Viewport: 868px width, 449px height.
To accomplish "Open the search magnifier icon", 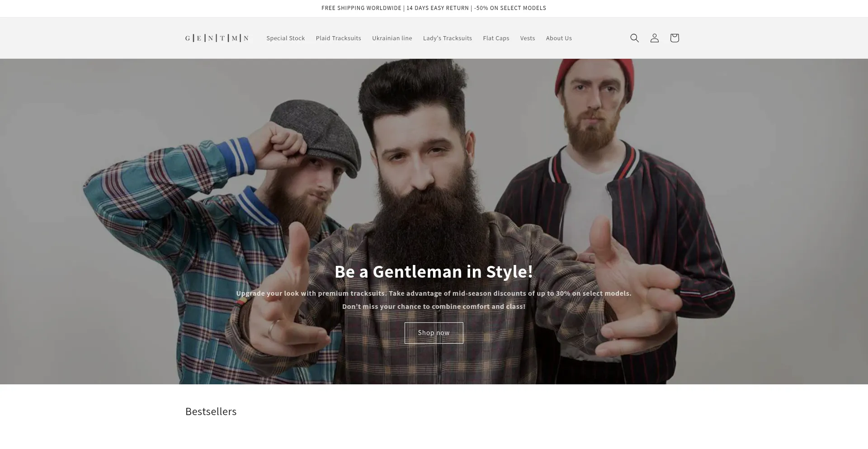I will [x=634, y=38].
